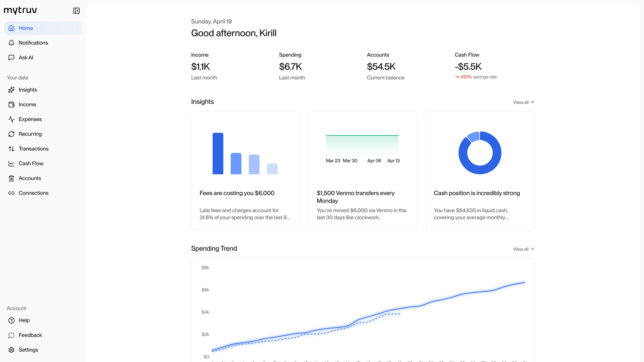Click the Insights sparkle icon
This screenshot has height=362, width=644.
(11, 90)
